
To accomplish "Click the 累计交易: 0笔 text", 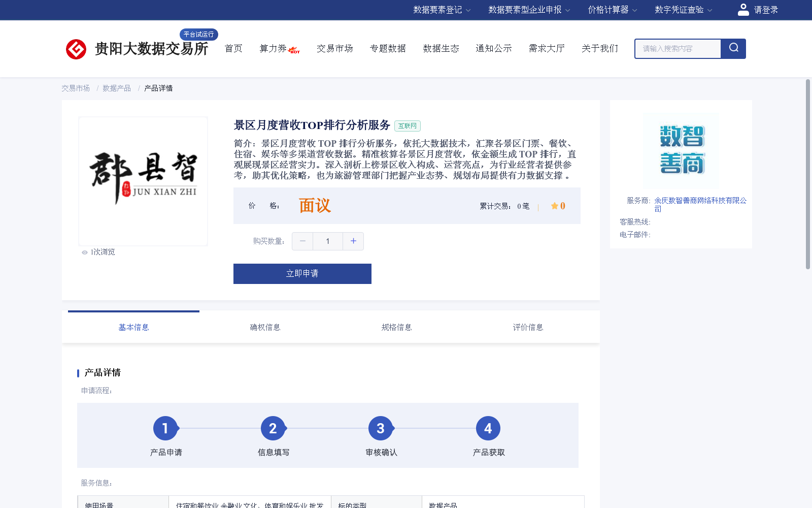I will [504, 206].
